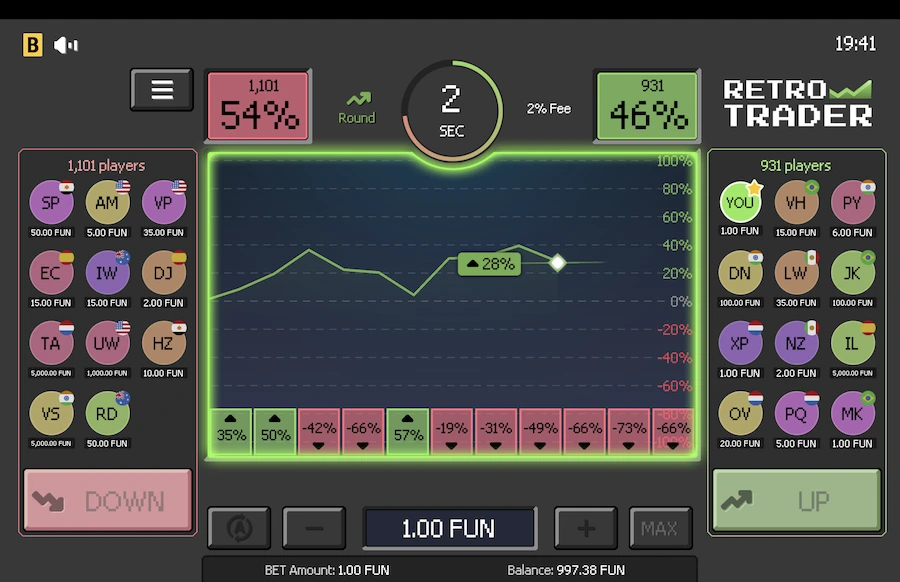Image resolution: width=900 pixels, height=582 pixels.
Task: Set the bet to MAX
Action: coord(660,528)
